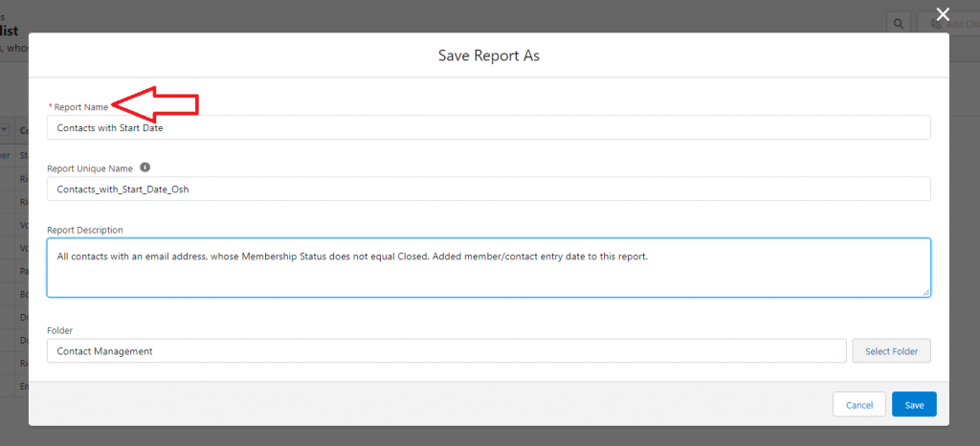Click the Folder label text
This screenshot has width=980, height=446.
[59, 330]
